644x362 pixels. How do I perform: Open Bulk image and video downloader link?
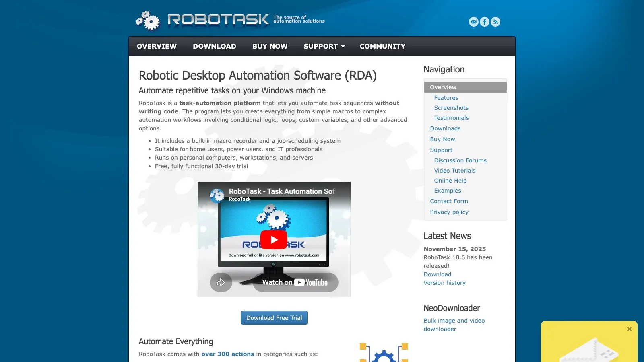[x=454, y=325]
